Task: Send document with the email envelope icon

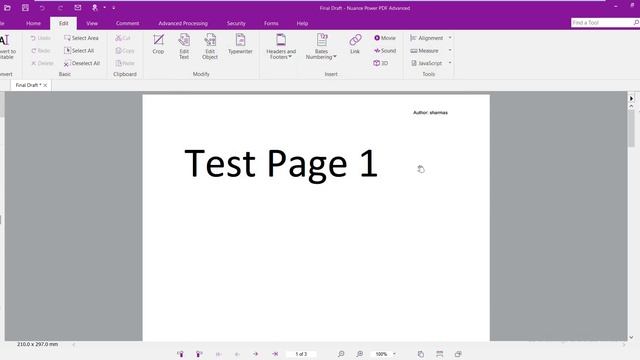Action: pos(78,8)
